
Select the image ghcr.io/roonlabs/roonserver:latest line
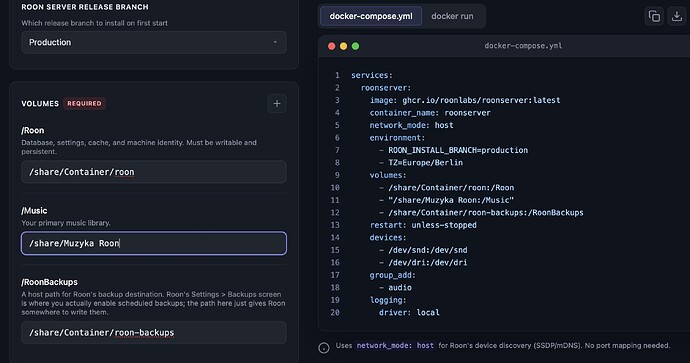click(465, 100)
